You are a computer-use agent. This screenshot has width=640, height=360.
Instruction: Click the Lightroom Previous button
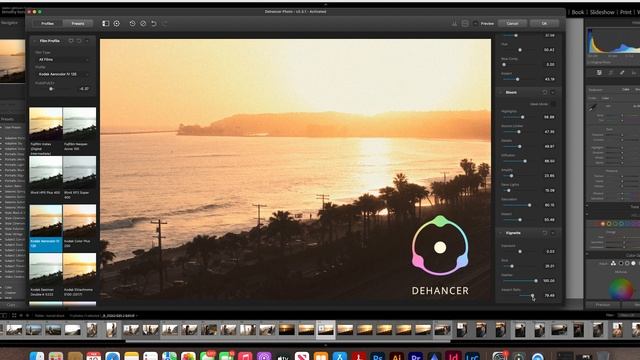point(603,305)
